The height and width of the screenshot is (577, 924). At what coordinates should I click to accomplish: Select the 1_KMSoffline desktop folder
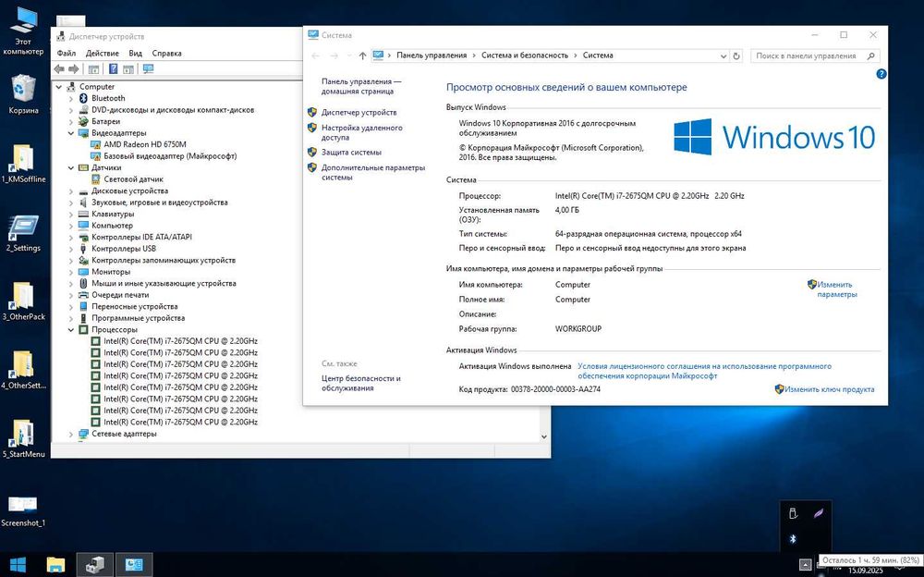tap(23, 164)
